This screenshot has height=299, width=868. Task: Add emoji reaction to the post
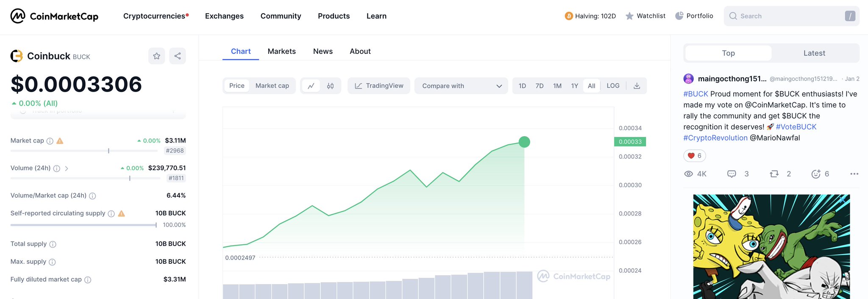click(816, 174)
